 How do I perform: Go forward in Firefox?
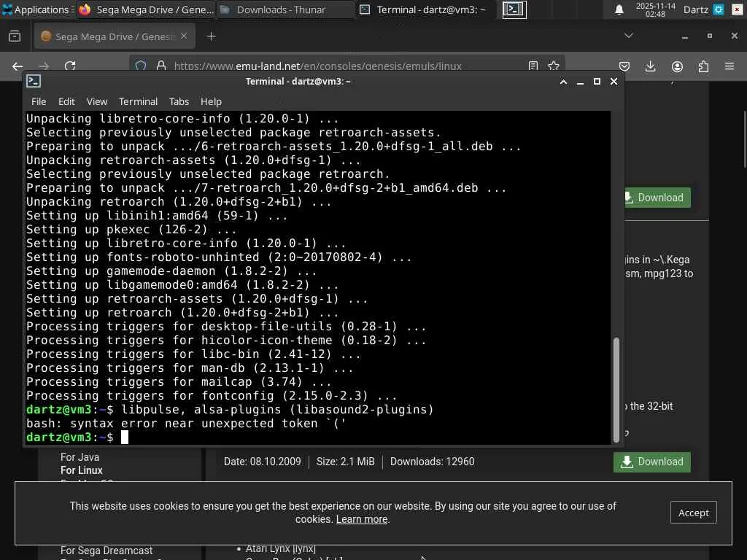coord(44,66)
